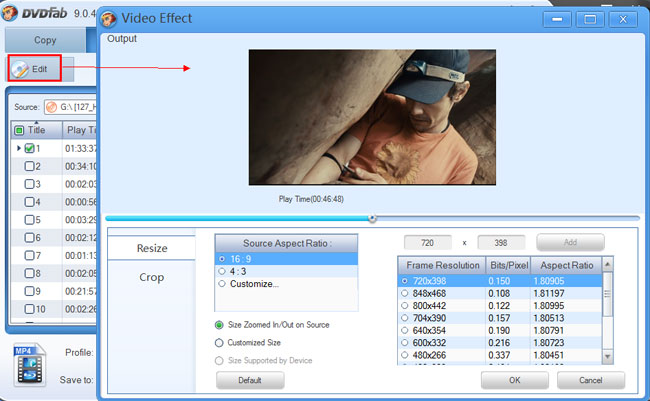This screenshot has width=650, height=401.
Task: Click the Video Effect dialog icon
Action: [107, 18]
